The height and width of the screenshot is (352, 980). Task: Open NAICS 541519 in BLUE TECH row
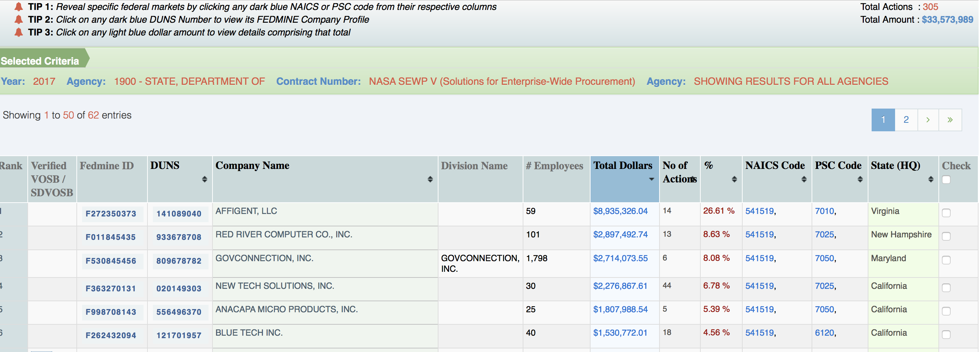(x=759, y=333)
